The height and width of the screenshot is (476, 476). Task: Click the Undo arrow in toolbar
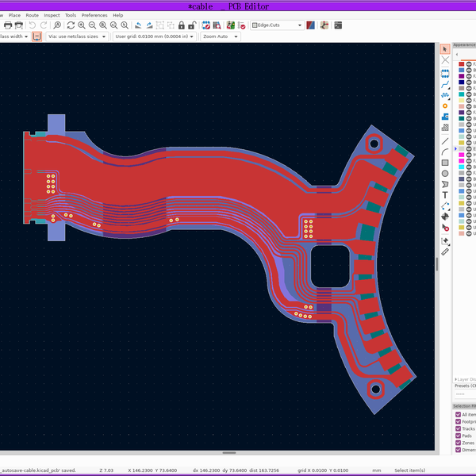click(x=33, y=25)
